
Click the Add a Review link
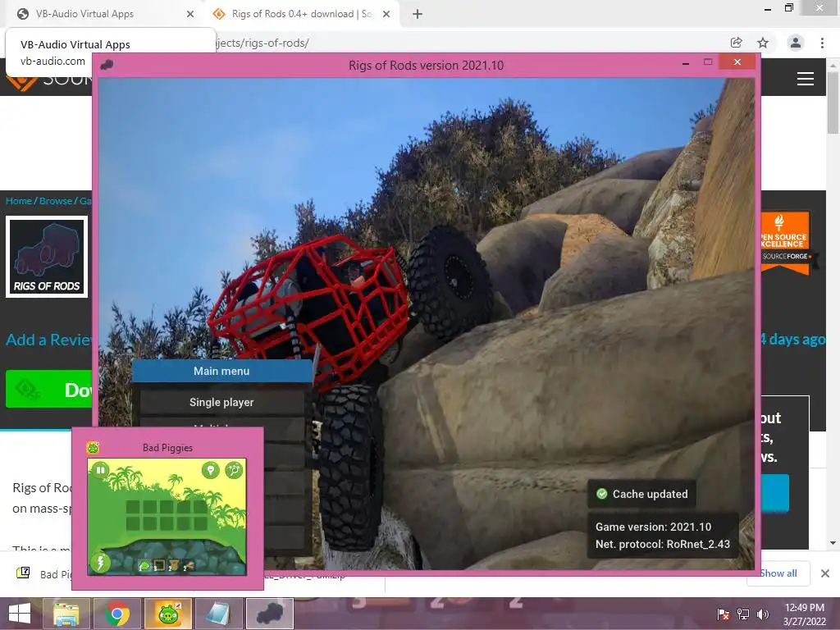[48, 340]
